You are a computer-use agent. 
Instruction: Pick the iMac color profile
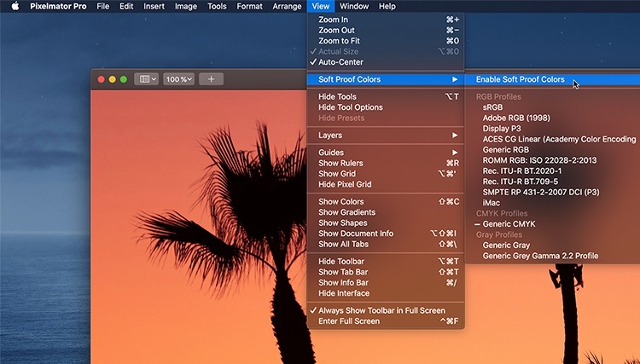552,203
